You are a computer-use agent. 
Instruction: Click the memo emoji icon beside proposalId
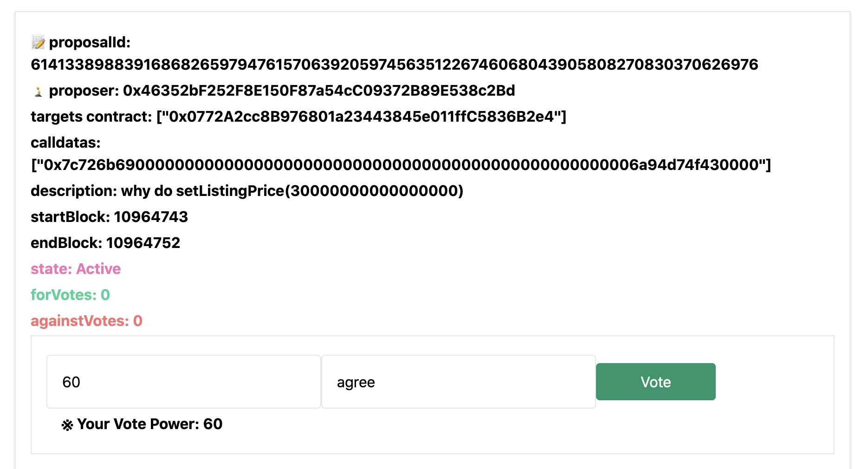pyautogui.click(x=38, y=42)
